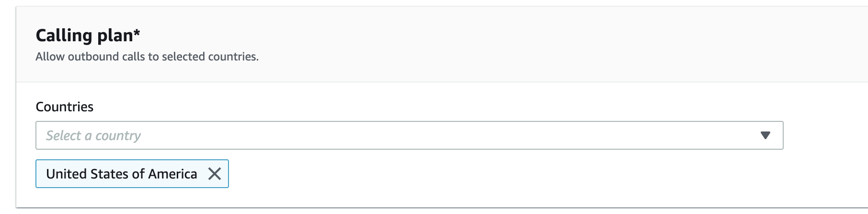Remove United States of America from countries
This screenshot has height=214, width=868.
(x=215, y=174)
